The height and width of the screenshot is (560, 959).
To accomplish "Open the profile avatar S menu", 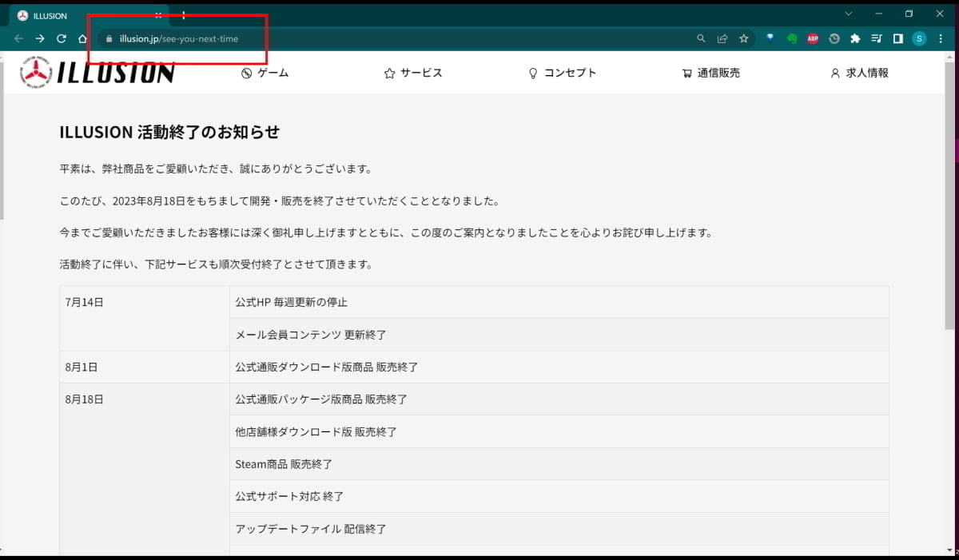I will tap(919, 38).
